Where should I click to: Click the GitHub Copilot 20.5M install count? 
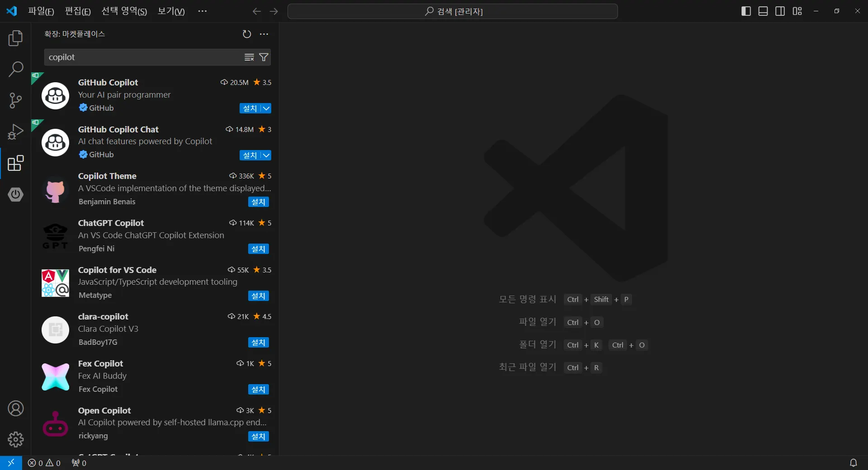tap(235, 82)
